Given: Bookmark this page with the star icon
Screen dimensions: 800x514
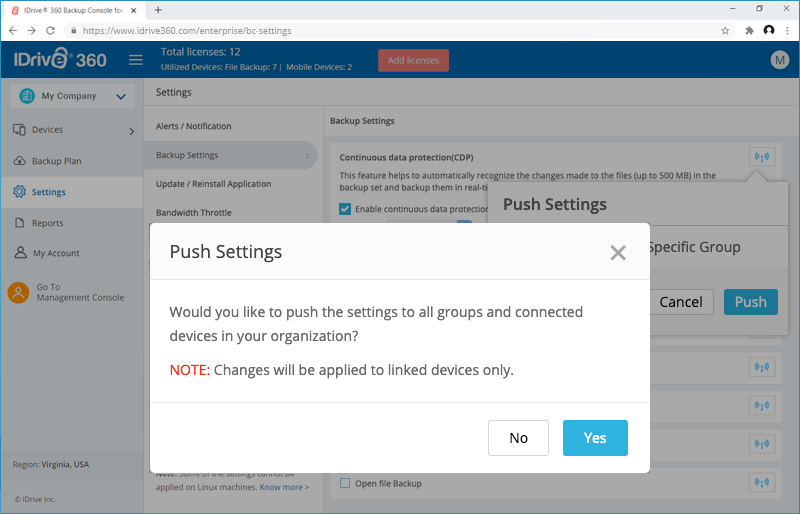Looking at the screenshot, I should 725,31.
